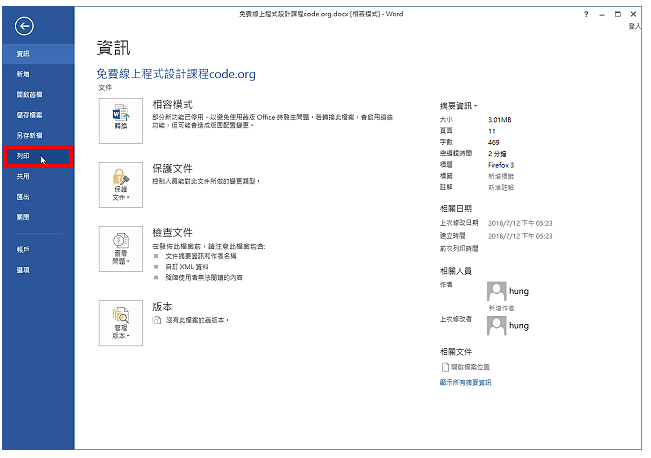
Task: Click the 檢查文件 heading
Action: coord(172,233)
